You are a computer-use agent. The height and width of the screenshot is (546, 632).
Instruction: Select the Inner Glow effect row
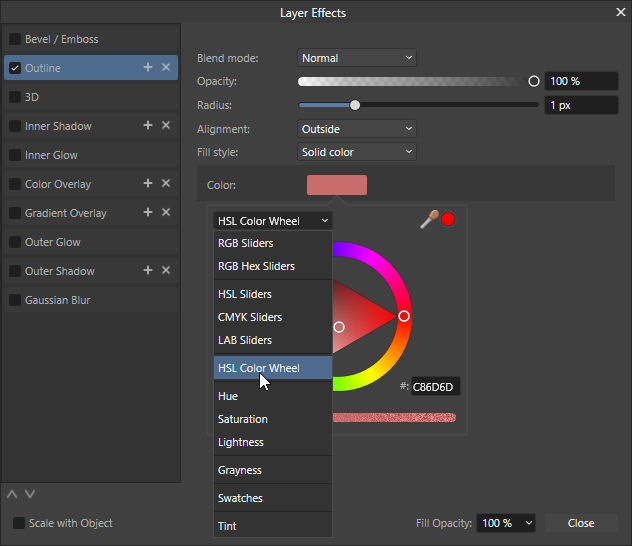pos(91,155)
